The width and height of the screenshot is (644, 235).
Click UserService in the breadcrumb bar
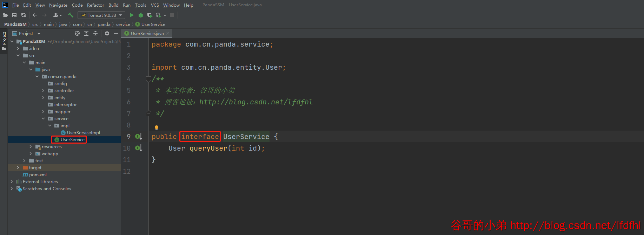[x=150, y=24]
